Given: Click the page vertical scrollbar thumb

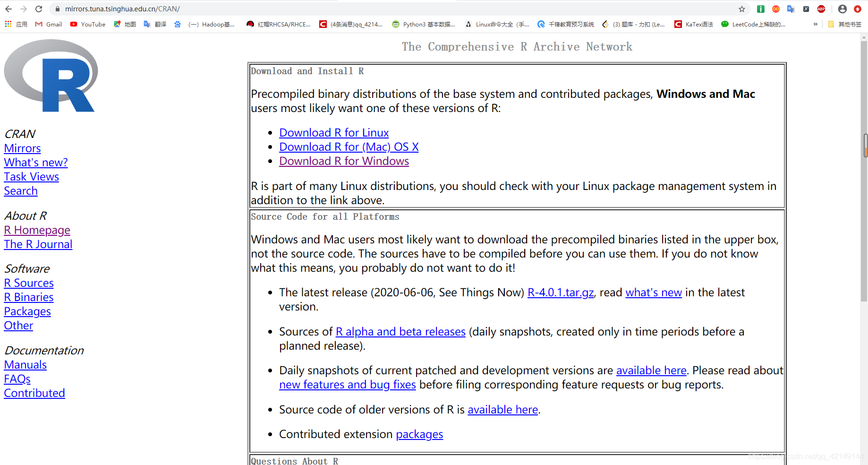Looking at the screenshot, I should point(864,171).
